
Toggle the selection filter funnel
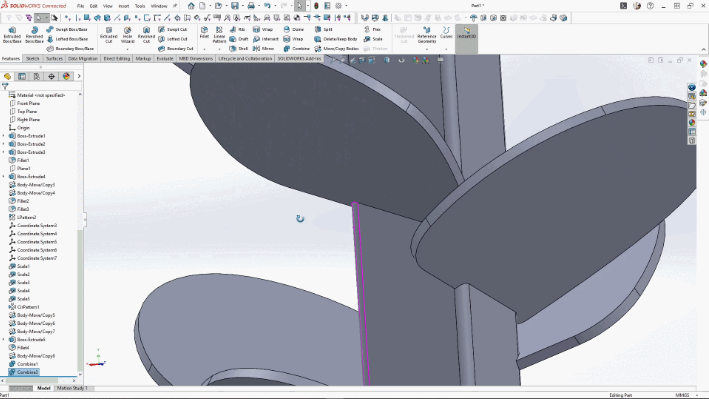(x=5, y=86)
